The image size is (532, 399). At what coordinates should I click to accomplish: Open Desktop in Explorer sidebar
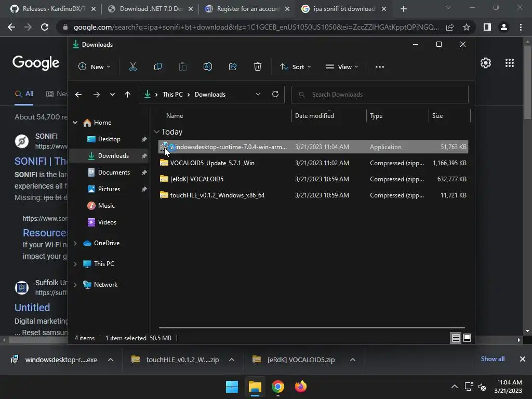click(109, 139)
